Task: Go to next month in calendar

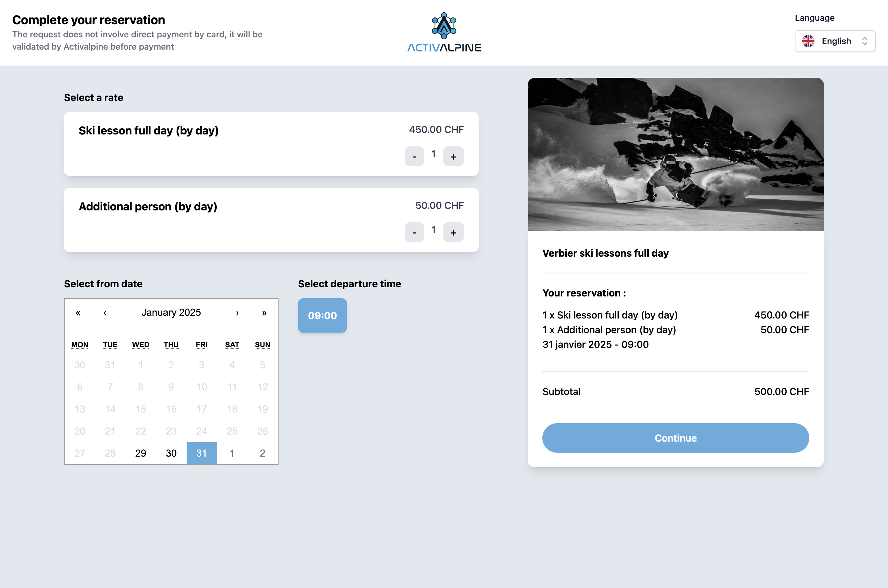Action: click(x=237, y=313)
